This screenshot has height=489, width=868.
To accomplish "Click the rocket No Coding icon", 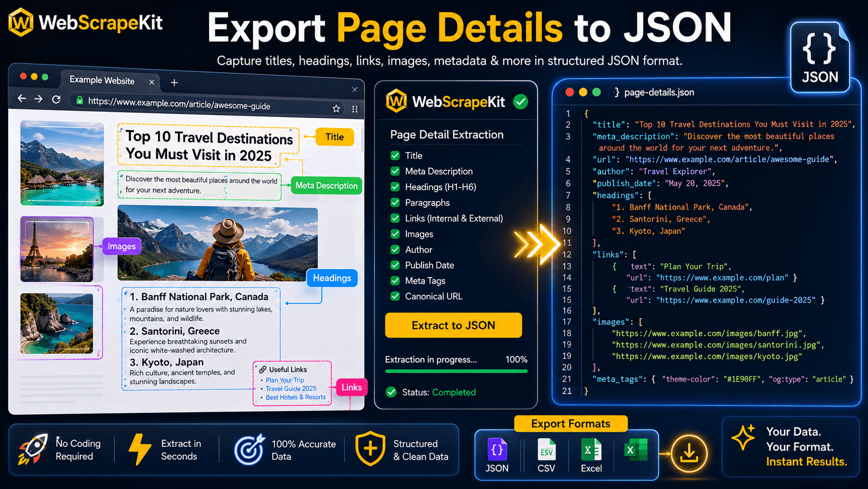I will pos(32,450).
